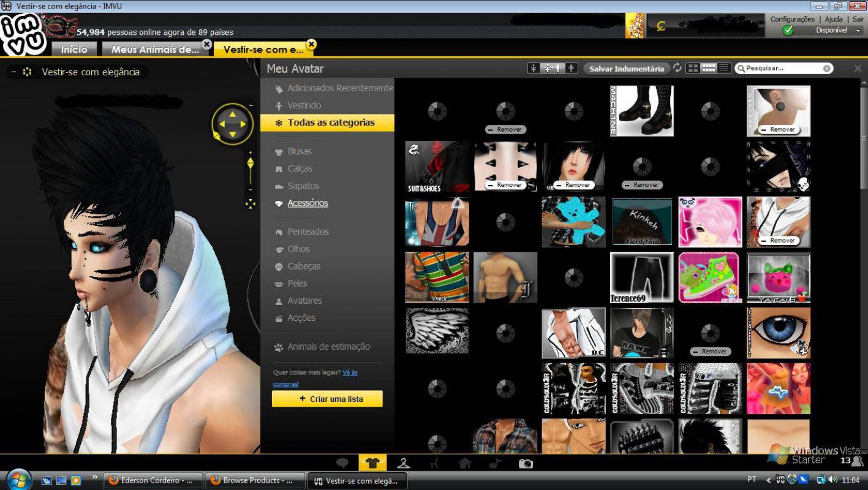Open the chat speech bubble icon
868x490 pixels.
(342, 463)
